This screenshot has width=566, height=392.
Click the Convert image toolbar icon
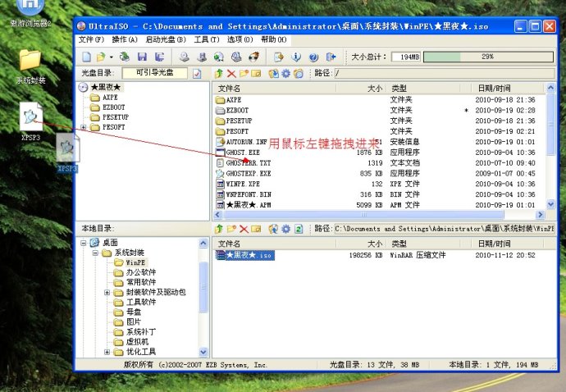[219, 57]
